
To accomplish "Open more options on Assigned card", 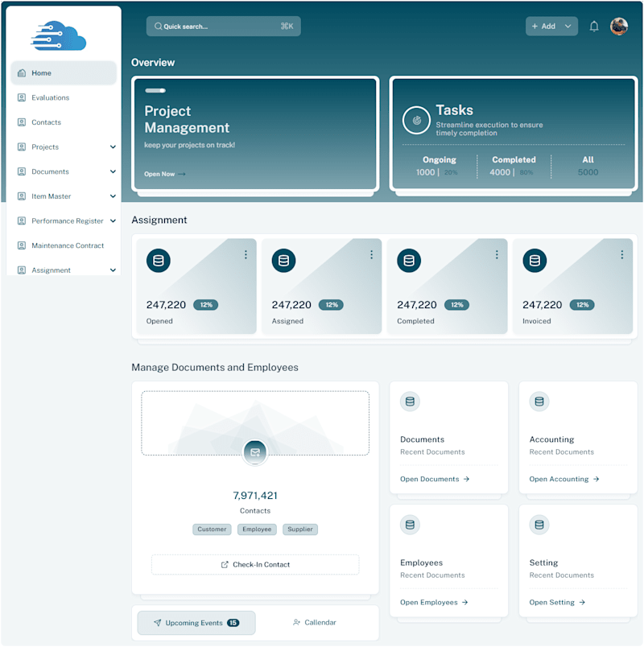I will [372, 254].
